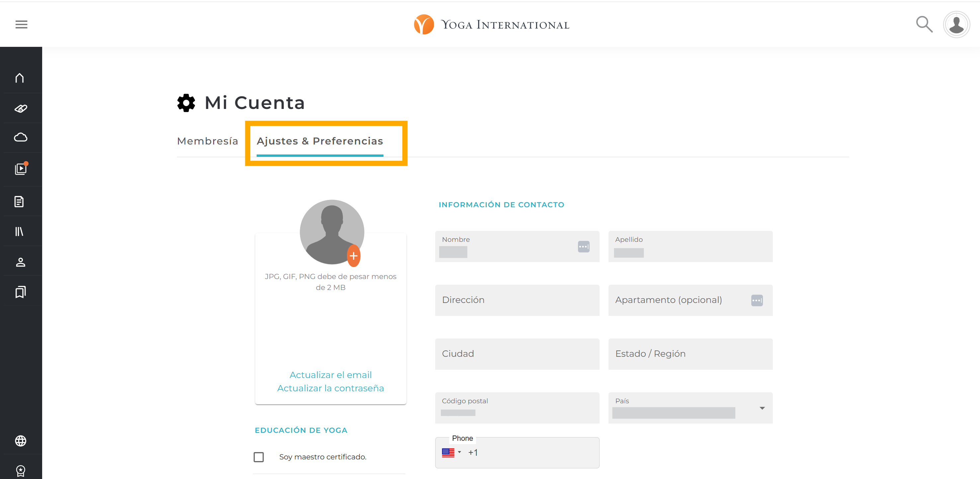
Task: Focus the Dirección input field
Action: (x=517, y=300)
